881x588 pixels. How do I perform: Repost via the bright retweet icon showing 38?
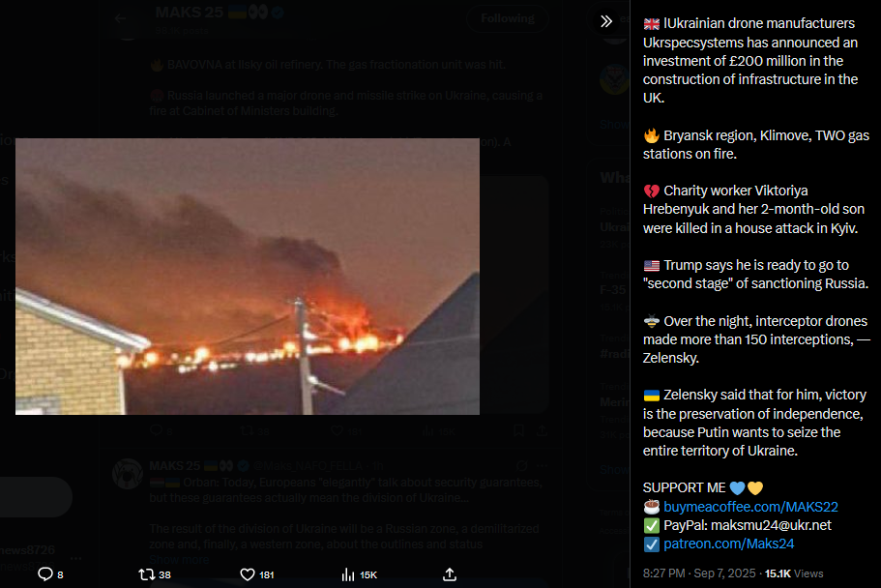click(155, 574)
